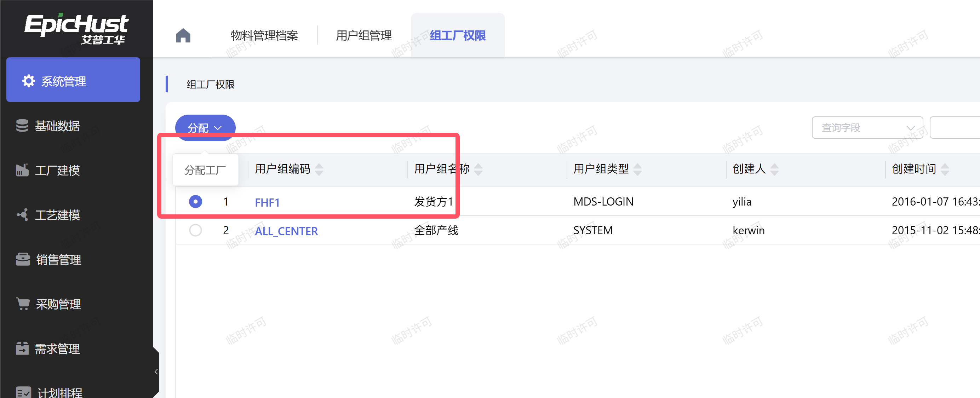Expand the 分配 dropdown button
Screen dimensions: 980x398
(x=205, y=127)
